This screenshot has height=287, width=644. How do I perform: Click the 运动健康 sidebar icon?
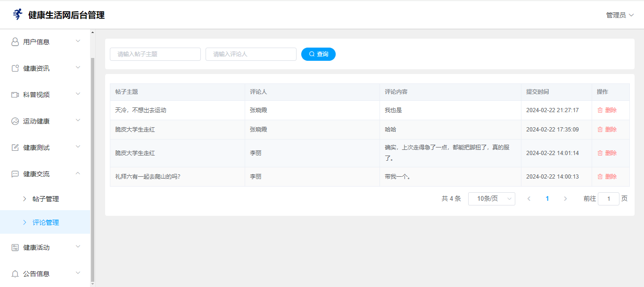click(15, 121)
